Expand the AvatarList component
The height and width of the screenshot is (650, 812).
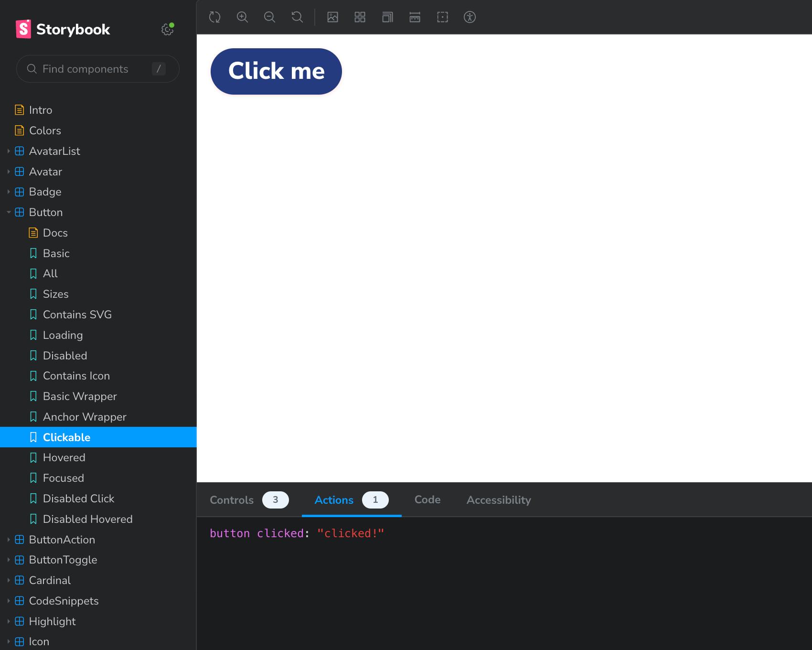point(9,151)
